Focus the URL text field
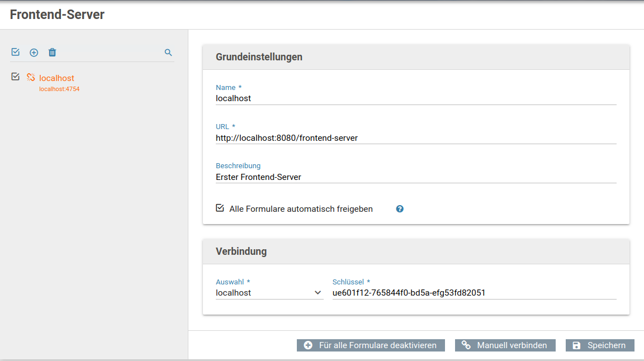 pos(415,137)
